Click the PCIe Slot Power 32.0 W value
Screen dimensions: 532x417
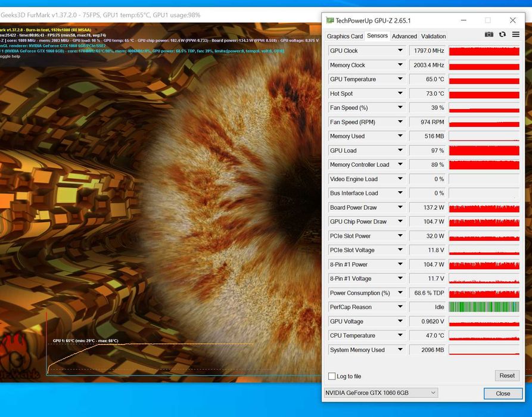click(x=428, y=236)
